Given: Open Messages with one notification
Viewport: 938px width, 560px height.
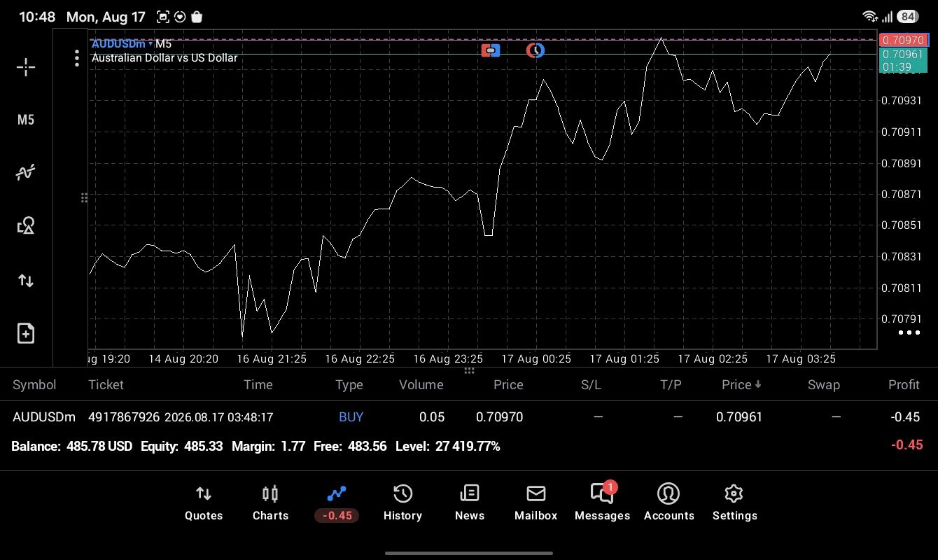Looking at the screenshot, I should pyautogui.click(x=602, y=503).
